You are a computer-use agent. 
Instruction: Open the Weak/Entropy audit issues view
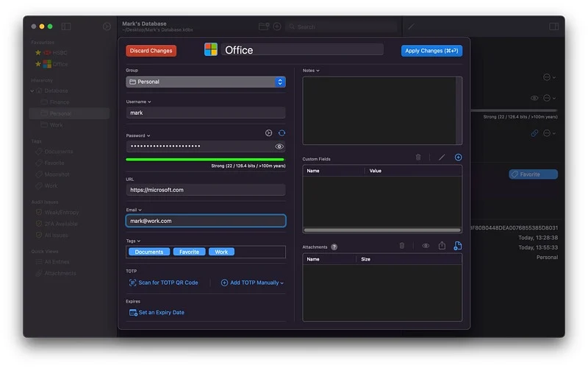[x=62, y=212]
